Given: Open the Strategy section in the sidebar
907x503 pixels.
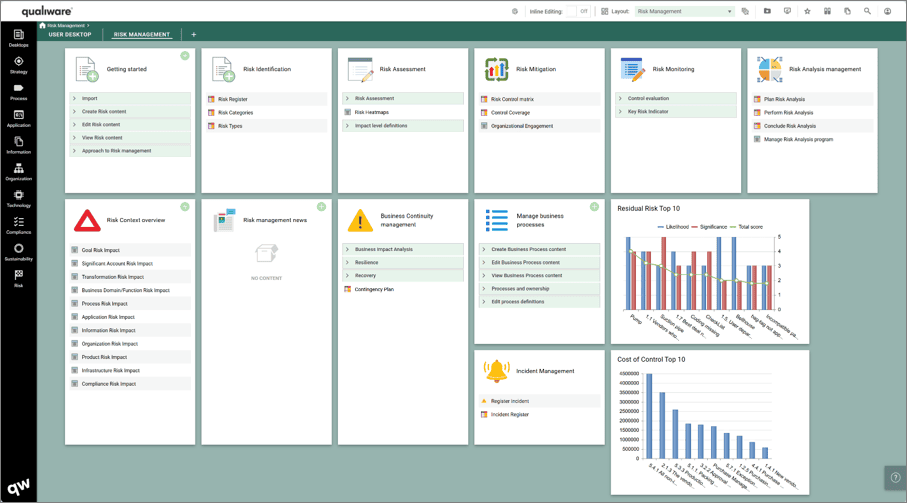Looking at the screenshot, I should pos(18,65).
